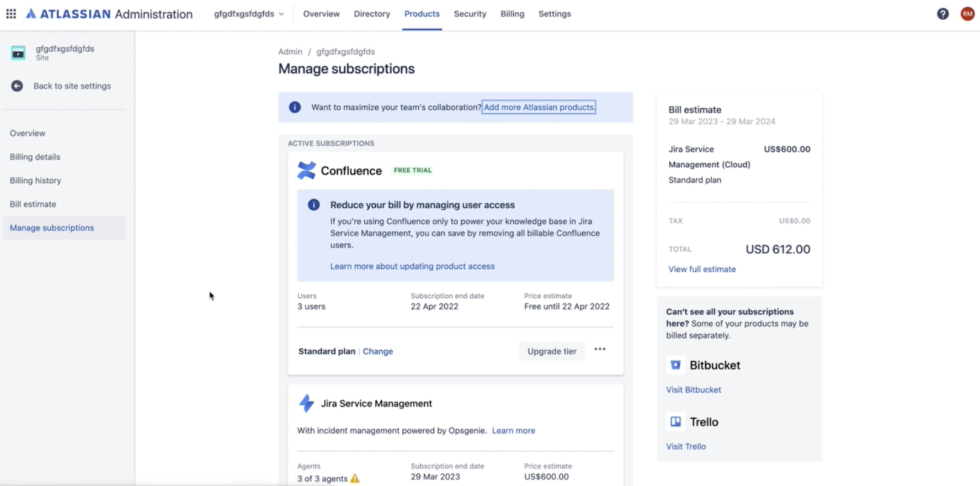This screenshot has width=980, height=486.
Task: Open the Security tab
Action: [470, 14]
